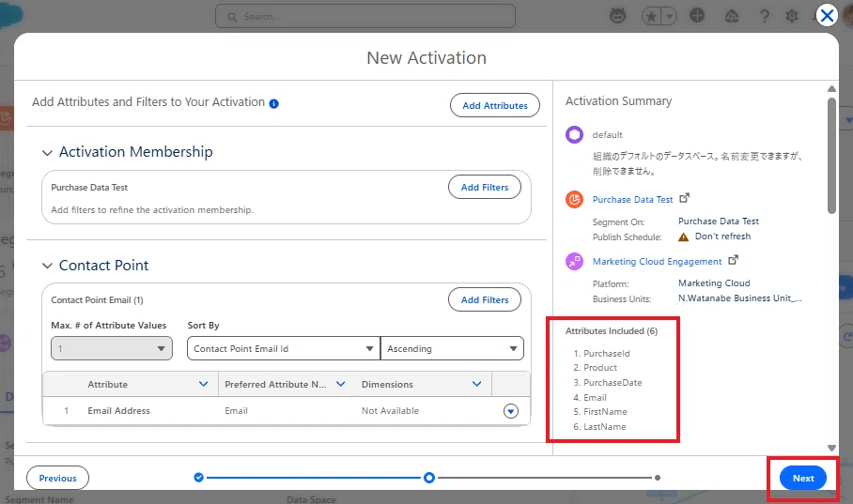Open the Preferred Attribute Name column menu
This screenshot has width=853, height=504.
[341, 384]
